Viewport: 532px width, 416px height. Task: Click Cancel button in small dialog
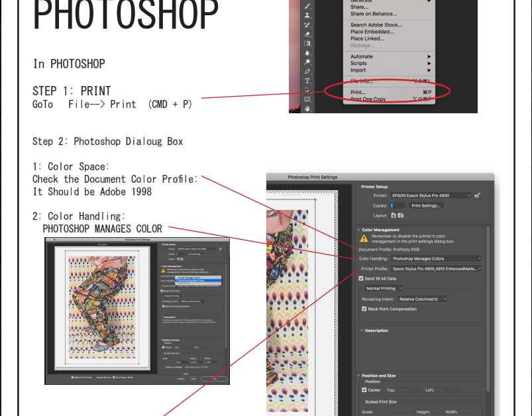[x=181, y=379]
